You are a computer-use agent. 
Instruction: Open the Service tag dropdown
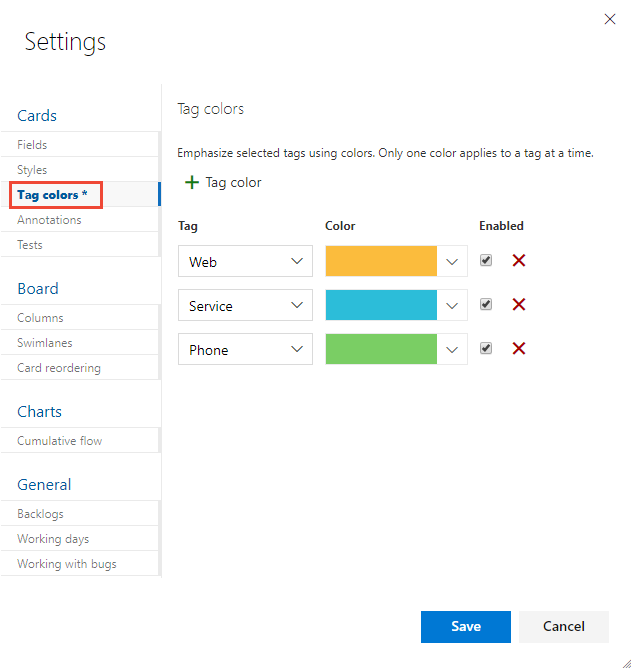(245, 306)
